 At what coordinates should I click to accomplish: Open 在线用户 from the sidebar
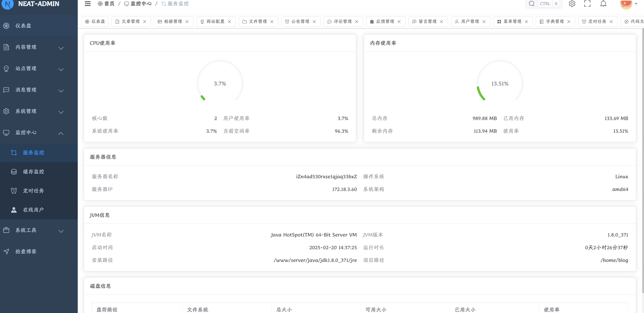click(34, 210)
